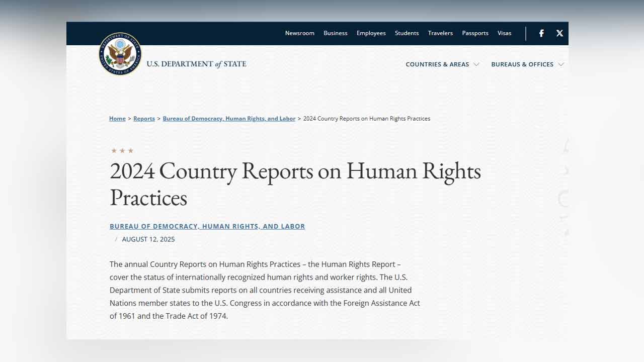
Task: Click the August 12, 2025 date
Action: [148, 239]
